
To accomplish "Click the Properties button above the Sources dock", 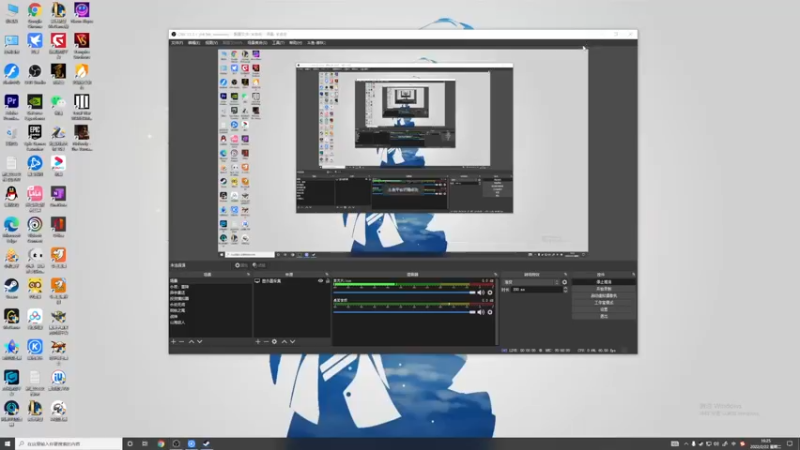I will click(241, 265).
